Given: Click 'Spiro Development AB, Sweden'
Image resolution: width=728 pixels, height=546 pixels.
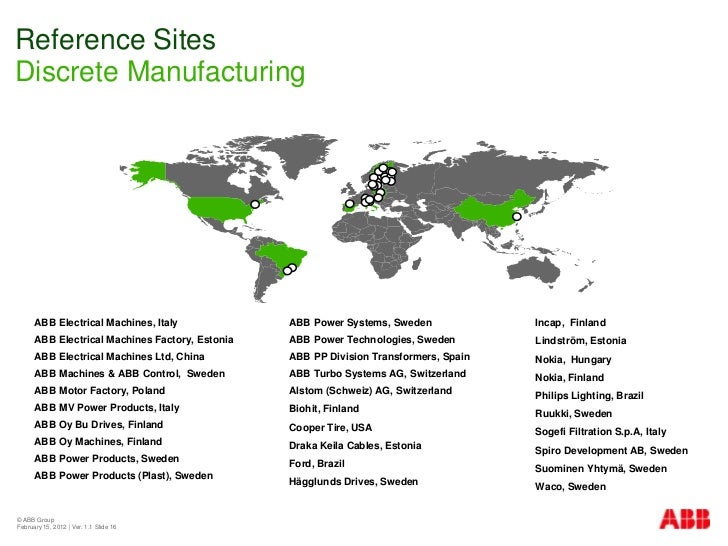Looking at the screenshot, I should click(611, 451).
